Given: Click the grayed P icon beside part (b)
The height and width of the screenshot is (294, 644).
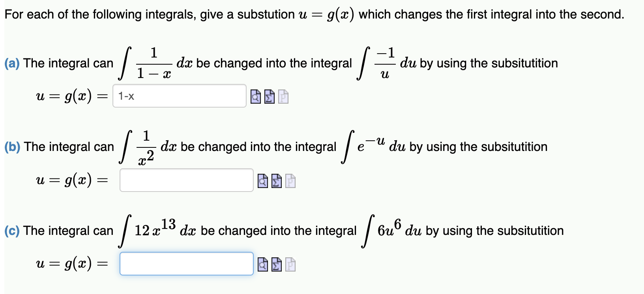Looking at the screenshot, I should pos(290,182).
